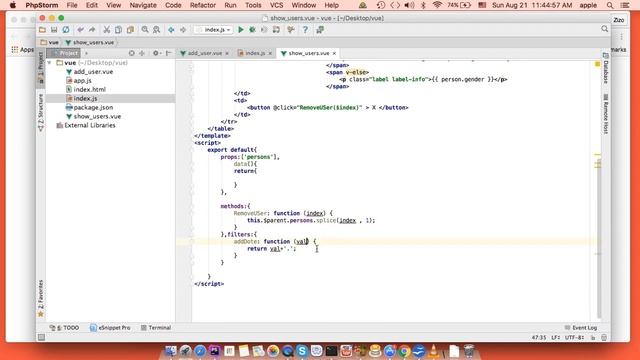Select package.json in the project tree
The height and width of the screenshot is (360, 640).
[89, 107]
